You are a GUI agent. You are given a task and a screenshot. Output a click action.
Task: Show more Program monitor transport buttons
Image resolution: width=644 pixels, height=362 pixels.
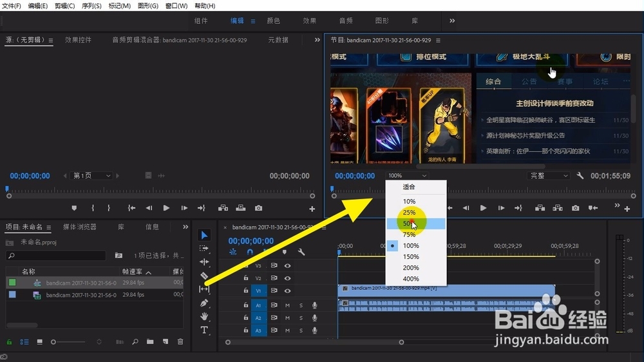pyautogui.click(x=617, y=205)
